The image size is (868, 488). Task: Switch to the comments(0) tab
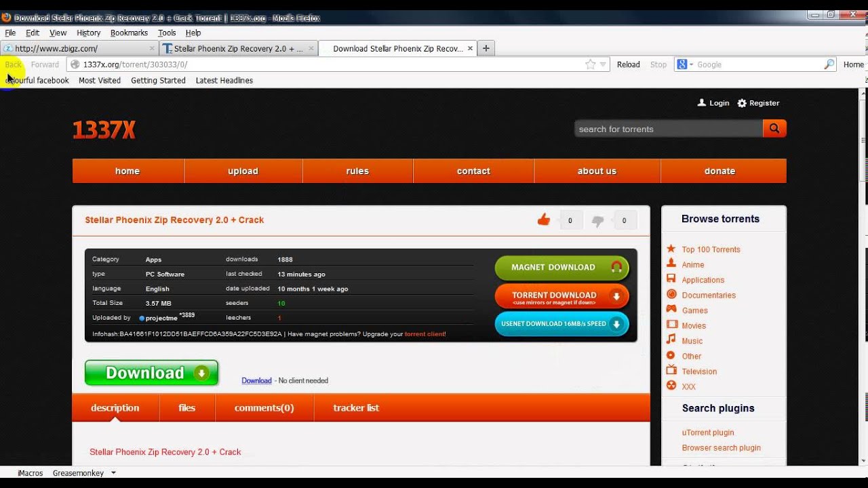tap(264, 408)
